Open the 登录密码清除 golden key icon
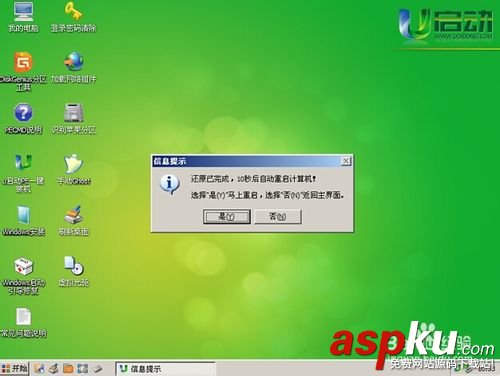The image size is (500, 376). coord(73,17)
